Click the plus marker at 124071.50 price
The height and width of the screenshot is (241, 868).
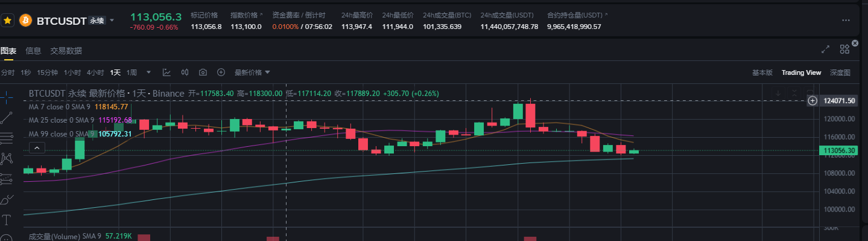pos(813,100)
